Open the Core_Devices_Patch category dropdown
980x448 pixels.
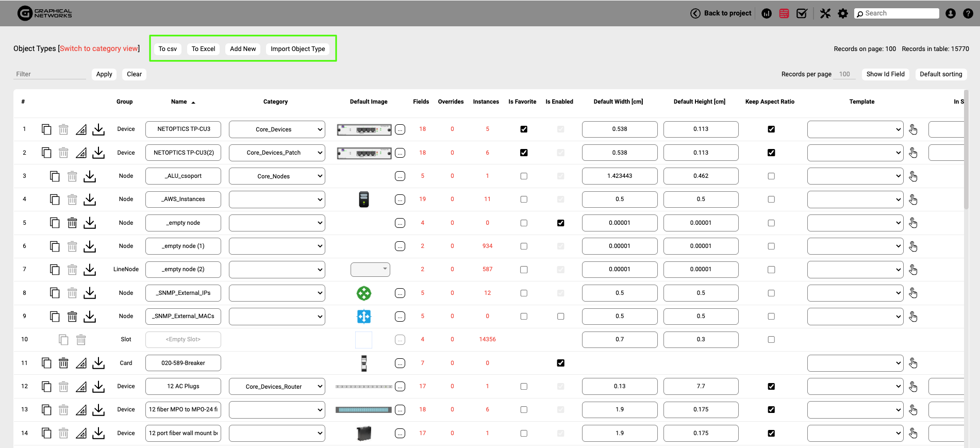[277, 153]
